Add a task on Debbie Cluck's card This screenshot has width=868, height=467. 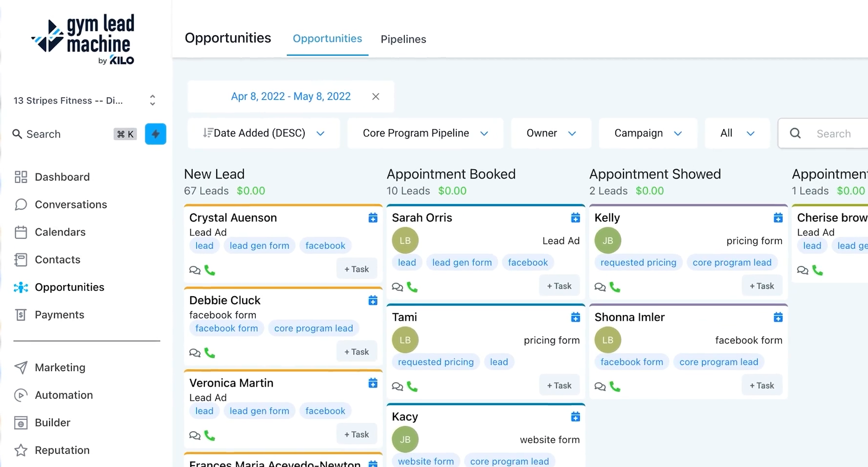pos(356,351)
